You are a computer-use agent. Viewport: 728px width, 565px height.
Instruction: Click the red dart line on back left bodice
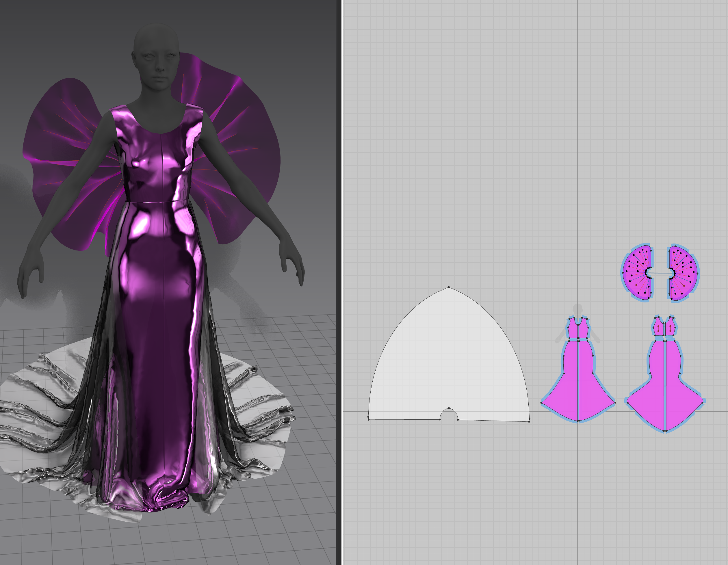click(658, 328)
